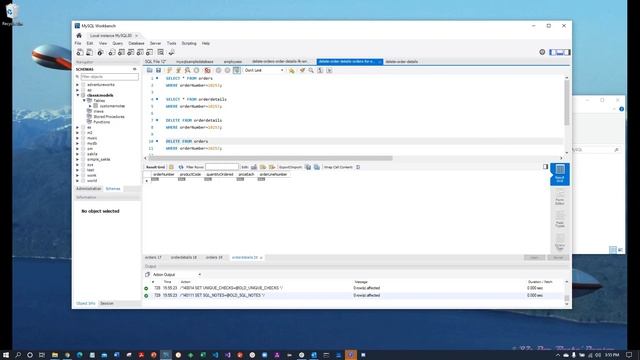Click the export recordset icon

pos(308,167)
